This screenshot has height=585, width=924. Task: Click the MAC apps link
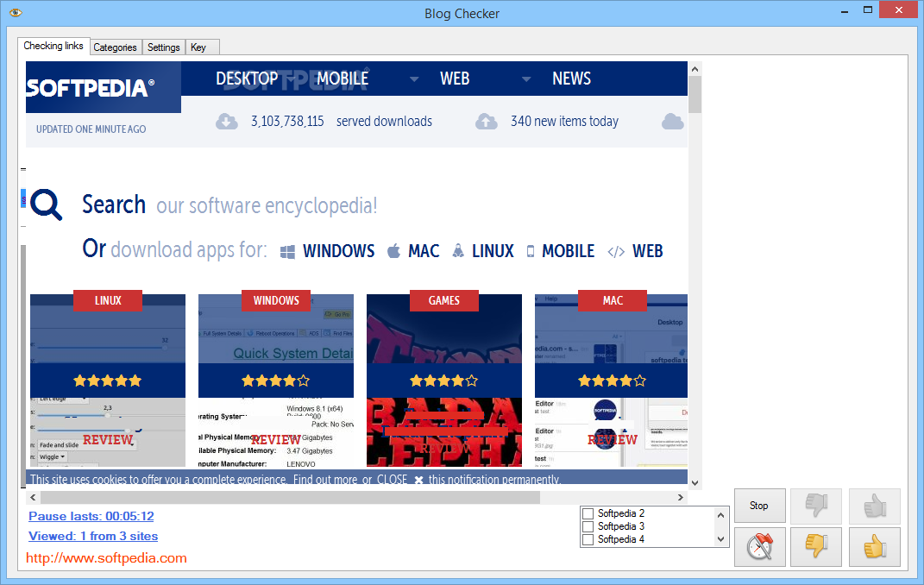424,252
